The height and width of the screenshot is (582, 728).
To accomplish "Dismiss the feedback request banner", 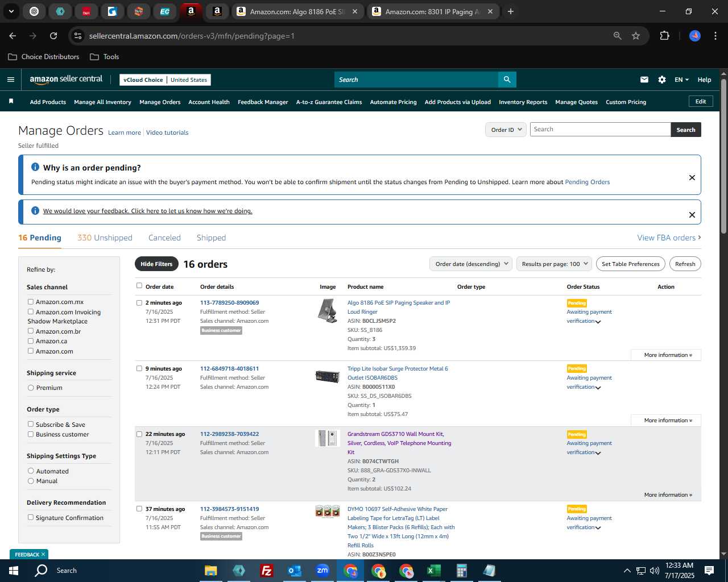I will (x=692, y=215).
